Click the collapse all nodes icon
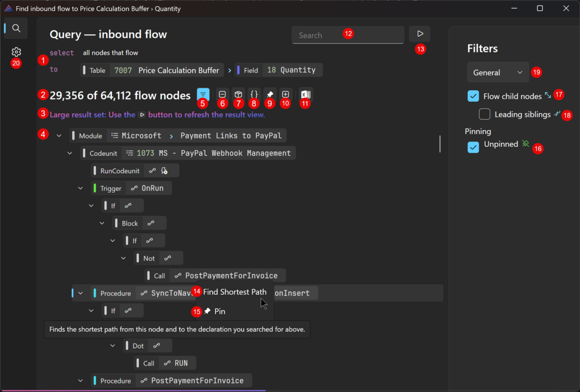580x392 pixels. tap(222, 94)
